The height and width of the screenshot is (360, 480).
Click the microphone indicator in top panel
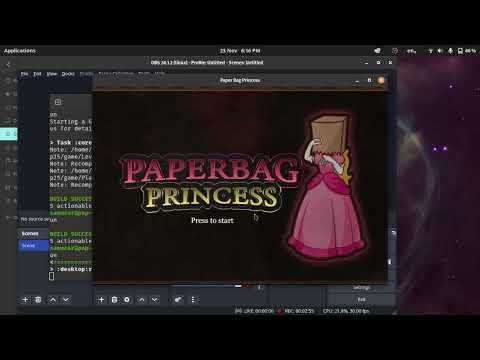coord(450,51)
